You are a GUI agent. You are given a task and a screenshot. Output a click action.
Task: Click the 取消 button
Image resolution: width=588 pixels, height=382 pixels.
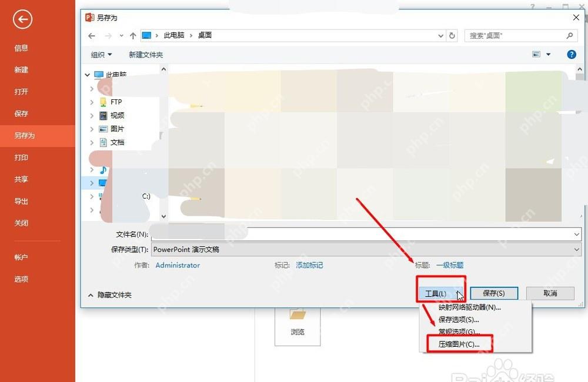click(x=550, y=293)
